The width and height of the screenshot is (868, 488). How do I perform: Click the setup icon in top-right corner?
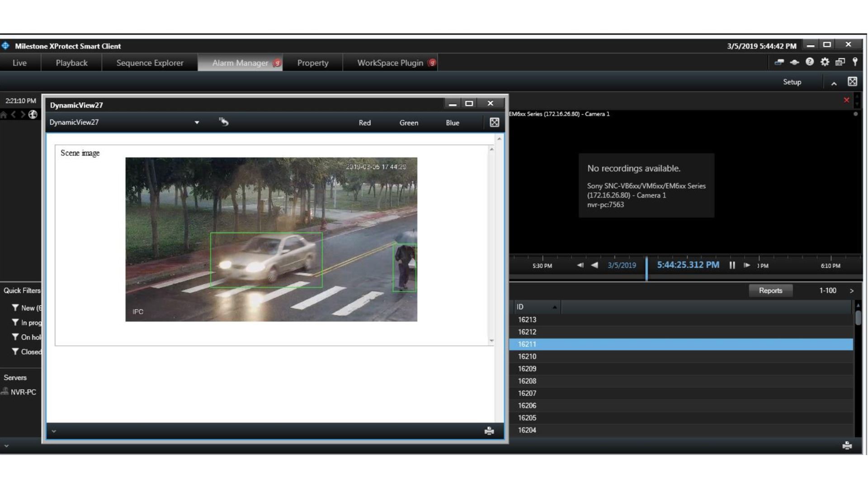tap(825, 62)
